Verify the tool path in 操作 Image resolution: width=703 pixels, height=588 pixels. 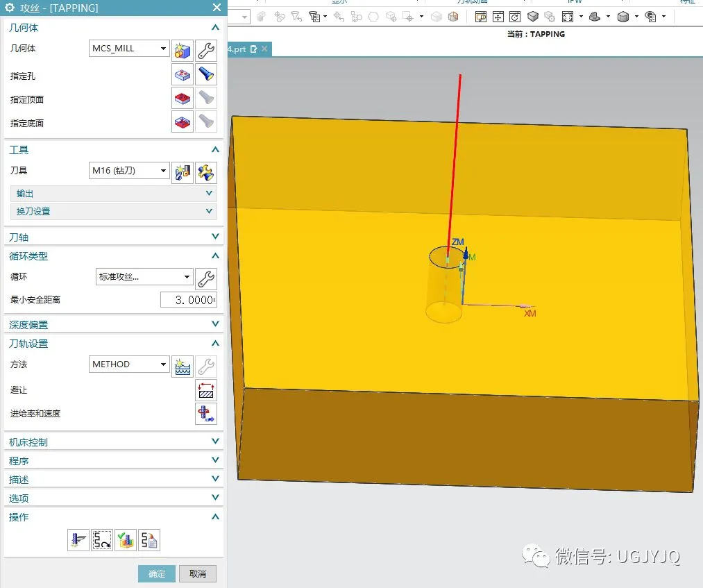(x=126, y=540)
